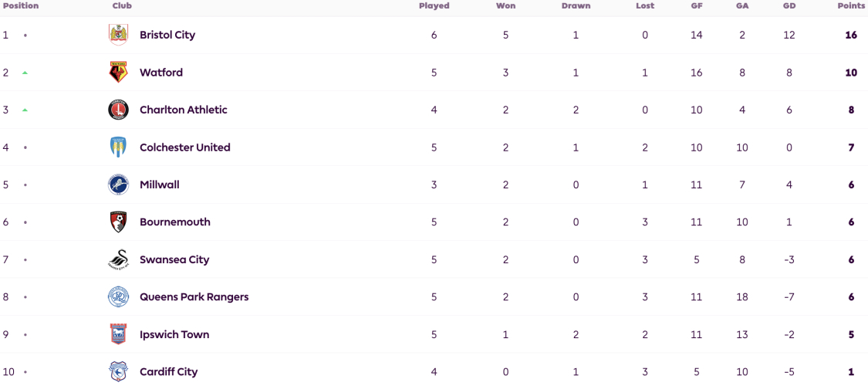Open the Queens Park Rangers name link
The height and width of the screenshot is (386, 868).
tap(194, 297)
